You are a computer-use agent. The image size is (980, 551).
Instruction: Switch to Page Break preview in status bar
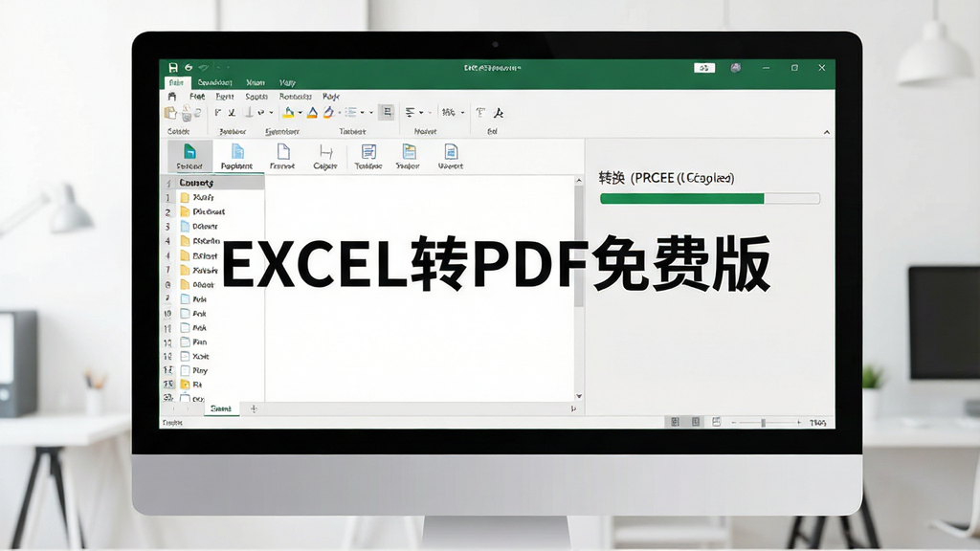pyautogui.click(x=716, y=422)
